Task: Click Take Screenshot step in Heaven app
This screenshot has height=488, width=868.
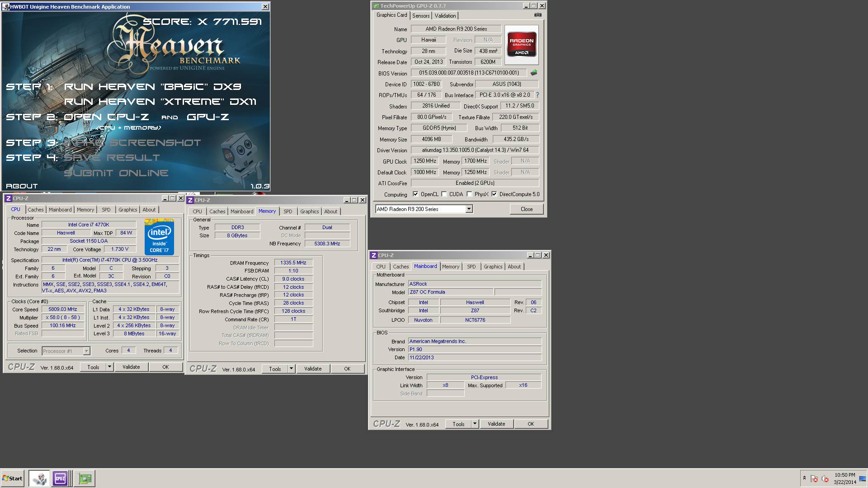Action: [x=132, y=143]
